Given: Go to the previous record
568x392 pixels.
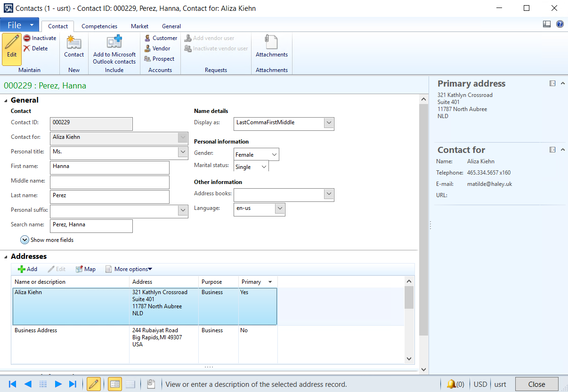Looking at the screenshot, I should [x=28, y=384].
